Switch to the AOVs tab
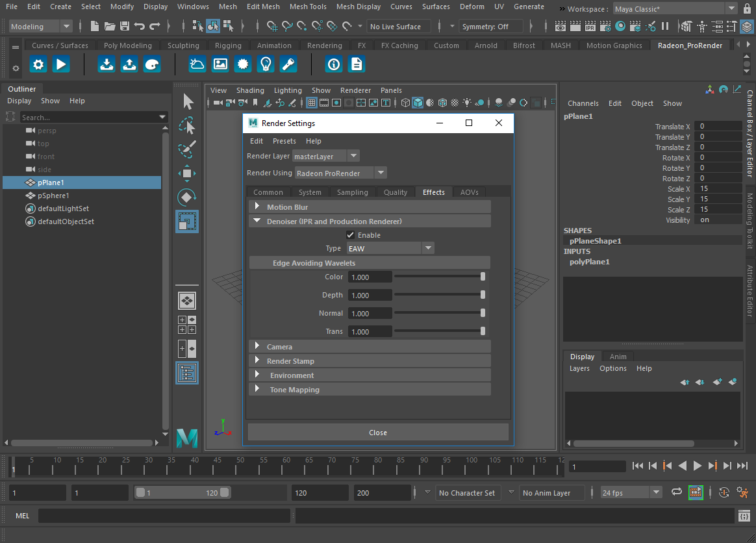Screen dimensions: 756x543 click(469, 192)
